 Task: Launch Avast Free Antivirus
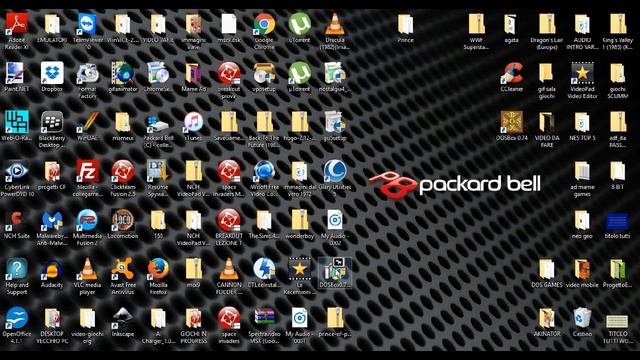(x=122, y=269)
